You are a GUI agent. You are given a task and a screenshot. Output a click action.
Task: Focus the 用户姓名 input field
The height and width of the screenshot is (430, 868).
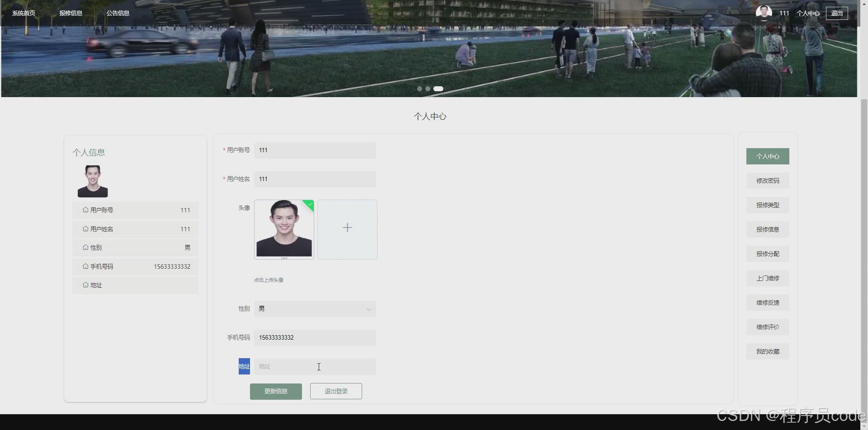pyautogui.click(x=315, y=179)
